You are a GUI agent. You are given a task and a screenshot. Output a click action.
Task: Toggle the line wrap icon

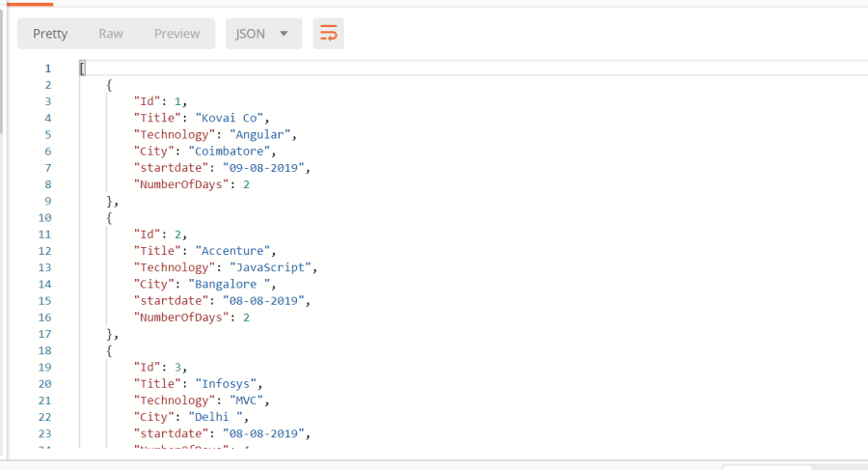click(x=329, y=34)
